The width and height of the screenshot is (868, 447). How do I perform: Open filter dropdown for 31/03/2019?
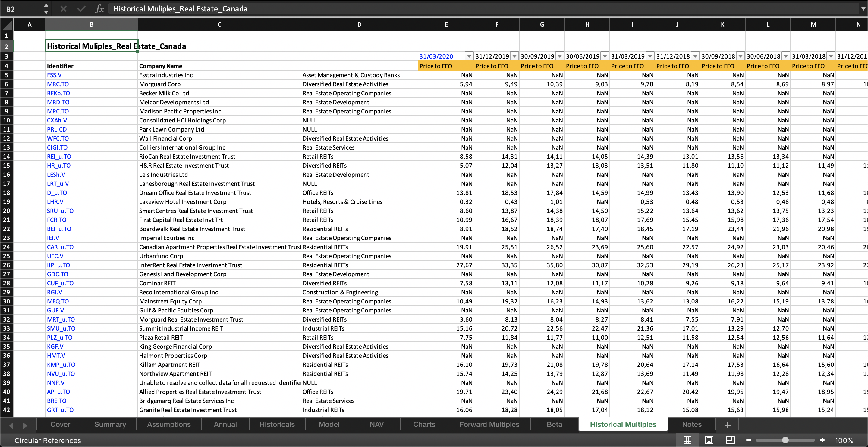[x=650, y=56]
